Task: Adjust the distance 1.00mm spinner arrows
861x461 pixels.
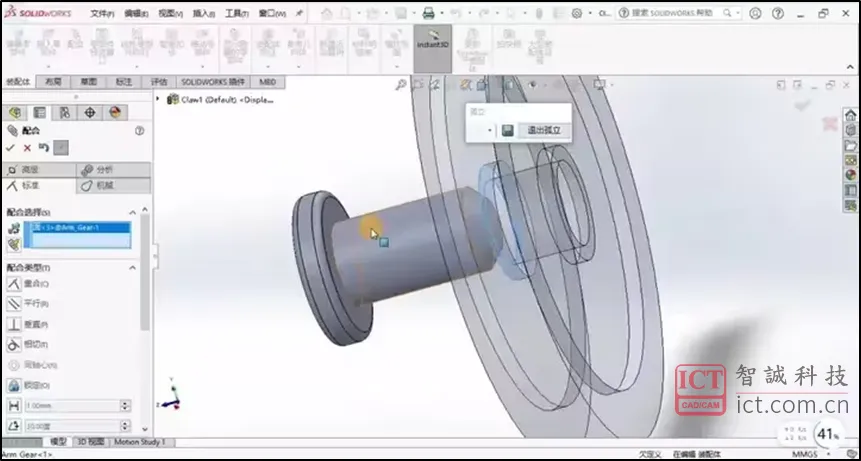Action: coord(125,406)
